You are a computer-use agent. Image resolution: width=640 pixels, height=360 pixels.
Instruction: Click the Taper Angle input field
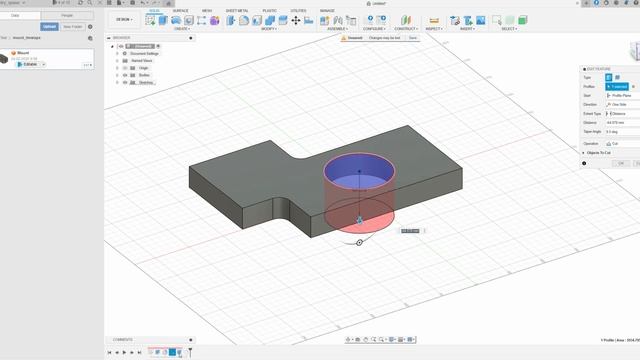[x=622, y=132]
